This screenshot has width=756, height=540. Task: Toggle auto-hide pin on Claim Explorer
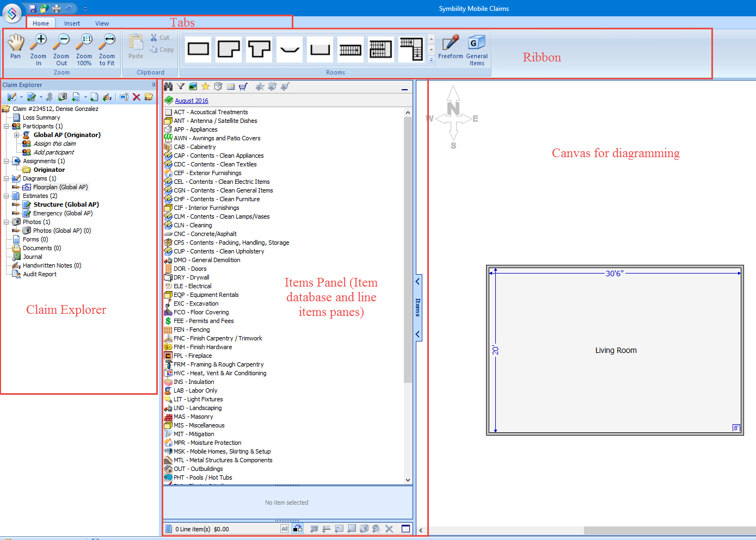point(153,85)
